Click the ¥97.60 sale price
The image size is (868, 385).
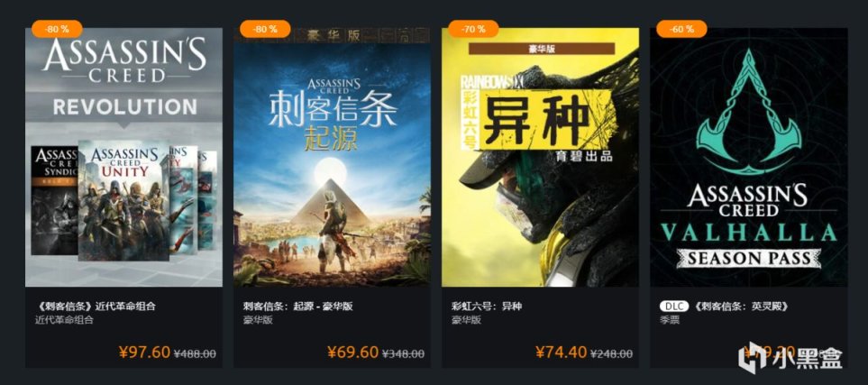pos(144,352)
